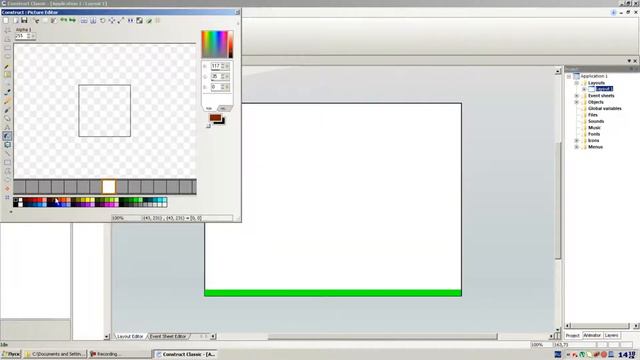Open the Recording taskbar item
Screen dimensions: 640x360
(119, 354)
